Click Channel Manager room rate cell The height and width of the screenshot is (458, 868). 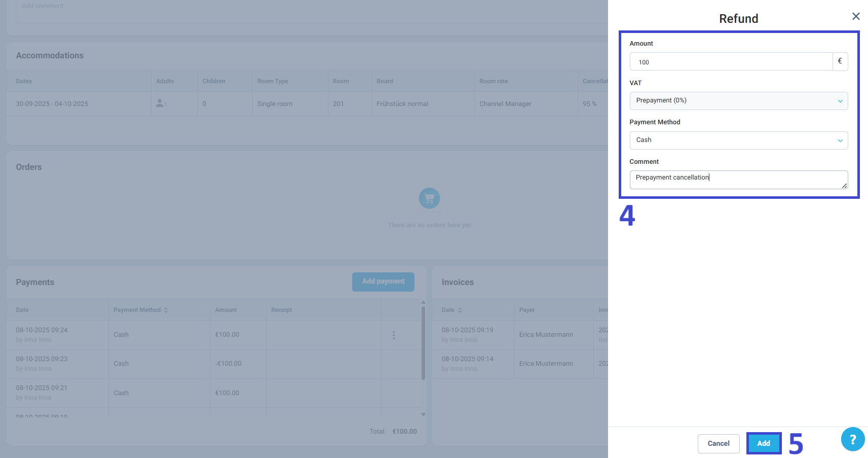505,104
